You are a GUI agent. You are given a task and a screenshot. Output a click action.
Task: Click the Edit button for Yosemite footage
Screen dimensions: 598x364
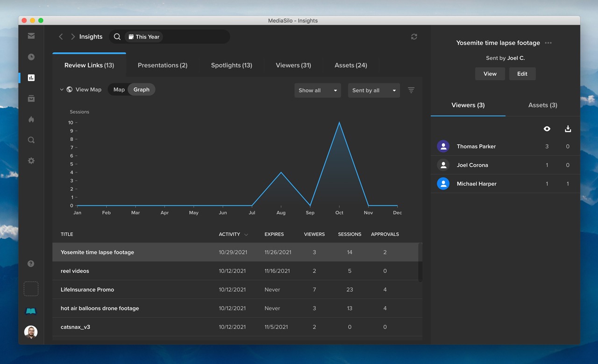click(522, 74)
